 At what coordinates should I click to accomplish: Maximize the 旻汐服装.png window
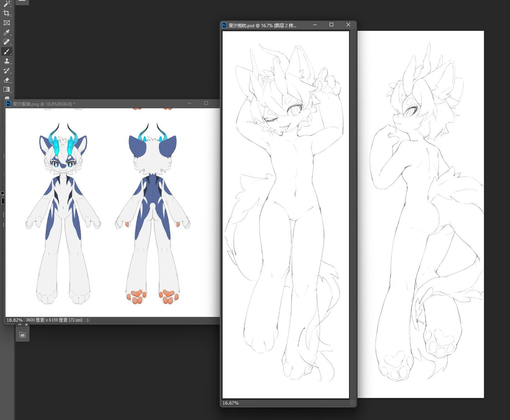click(x=206, y=103)
